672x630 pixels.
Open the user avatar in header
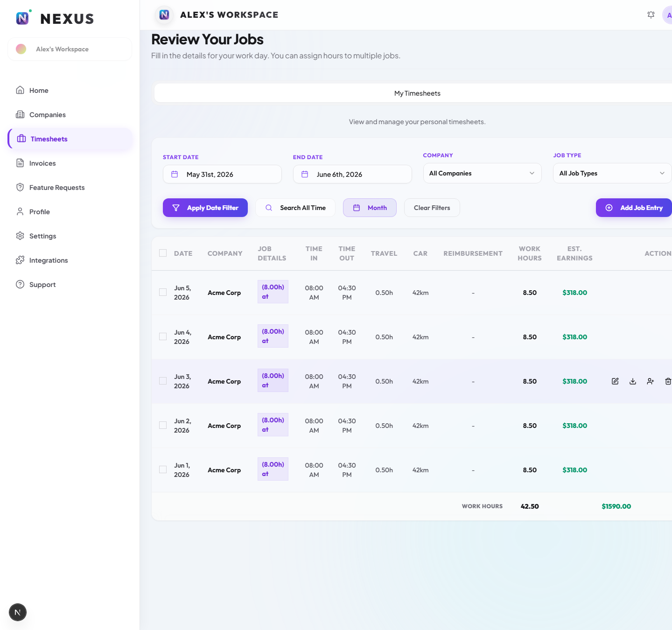tap(668, 15)
